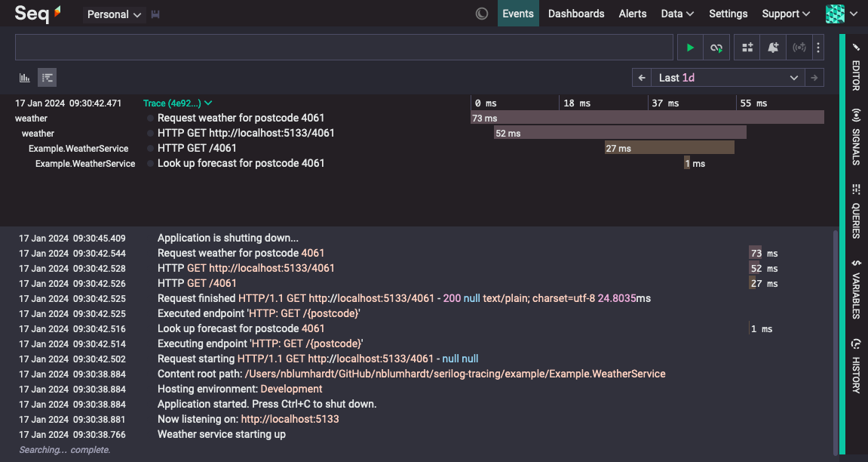Select 'Look up forecast for postcode 4061' trace span
This screenshot has width=868, height=462.
click(241, 163)
